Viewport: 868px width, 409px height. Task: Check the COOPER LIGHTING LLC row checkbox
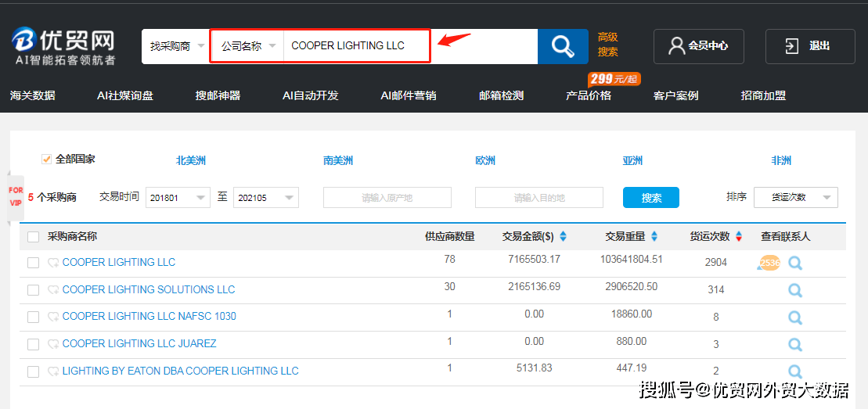tap(33, 263)
